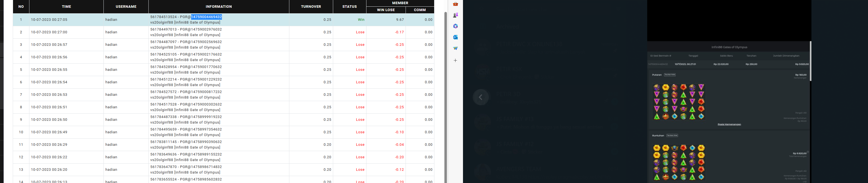
Task: Click the Rp 250,00 bet value
Action: click(x=751, y=64)
